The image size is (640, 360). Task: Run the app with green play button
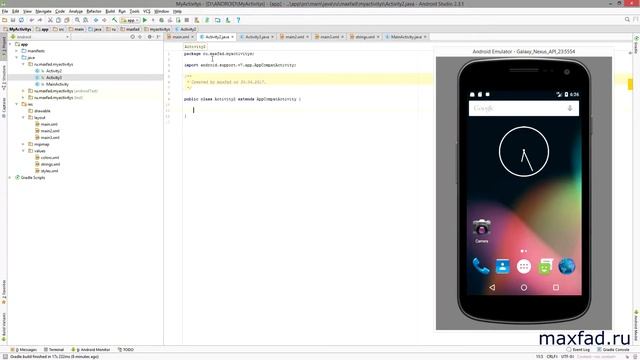[145, 20]
